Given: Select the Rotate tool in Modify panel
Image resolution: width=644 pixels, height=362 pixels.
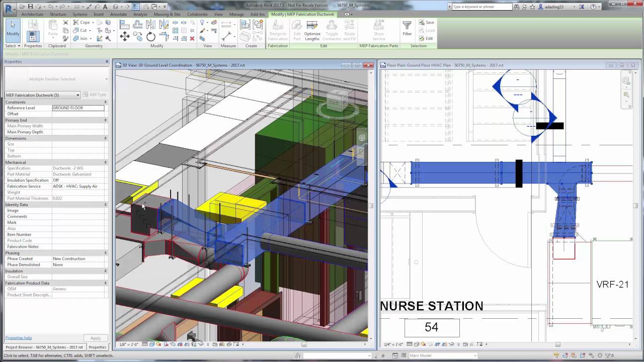Looking at the screenshot, I should [150, 36].
